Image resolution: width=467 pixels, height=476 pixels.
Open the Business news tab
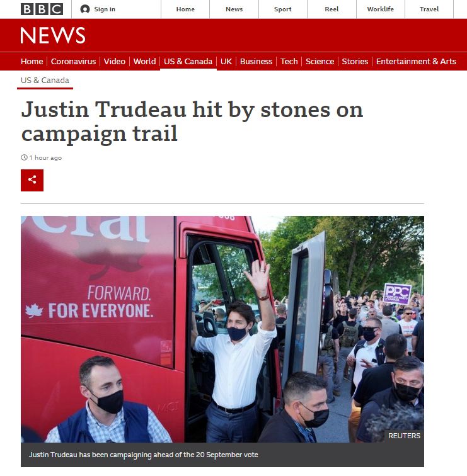[256, 61]
